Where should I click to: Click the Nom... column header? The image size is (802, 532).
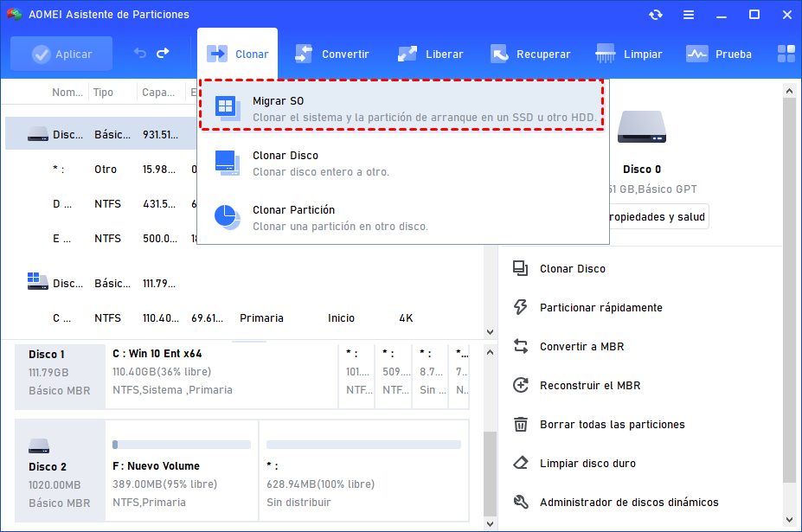67,92
